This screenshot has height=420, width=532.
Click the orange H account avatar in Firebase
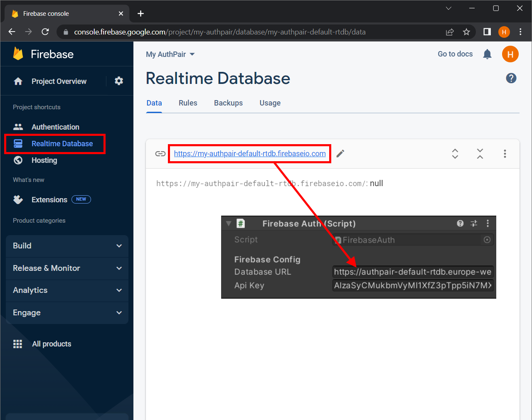510,54
